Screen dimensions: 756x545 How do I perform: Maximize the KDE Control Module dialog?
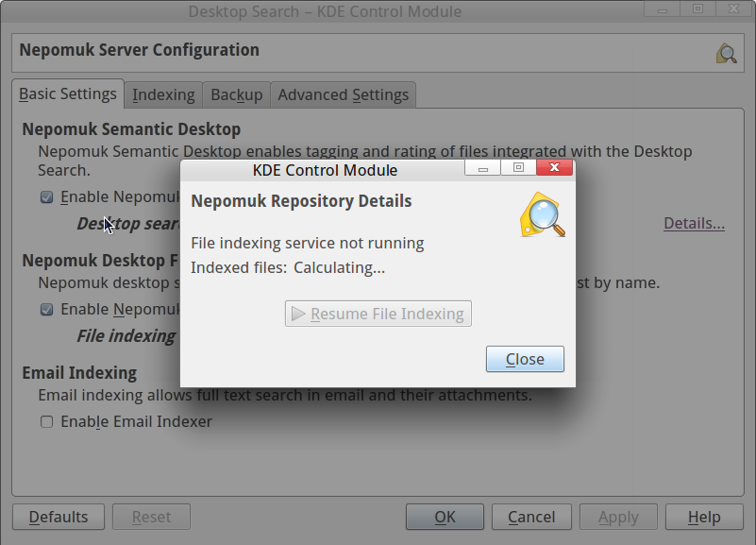coord(518,168)
